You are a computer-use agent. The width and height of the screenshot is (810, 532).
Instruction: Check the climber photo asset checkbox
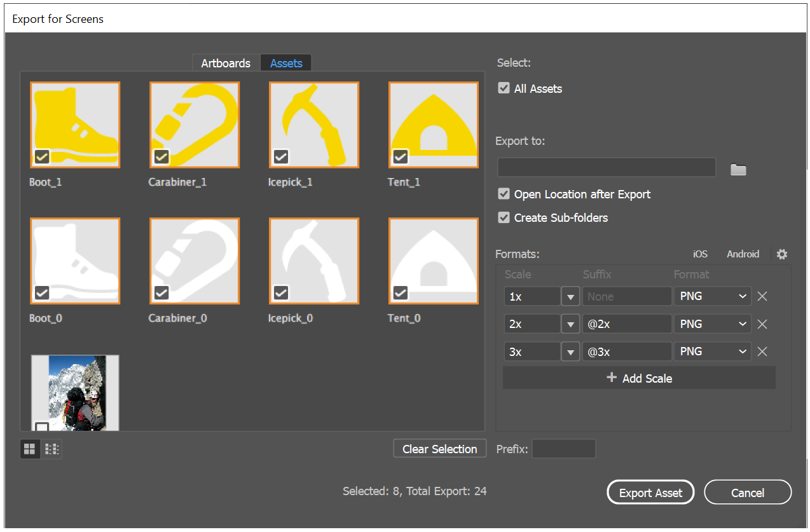pyautogui.click(x=42, y=427)
